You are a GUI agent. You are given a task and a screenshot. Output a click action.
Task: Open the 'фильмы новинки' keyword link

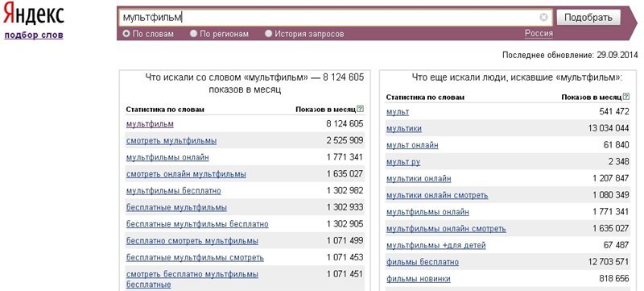418,279
